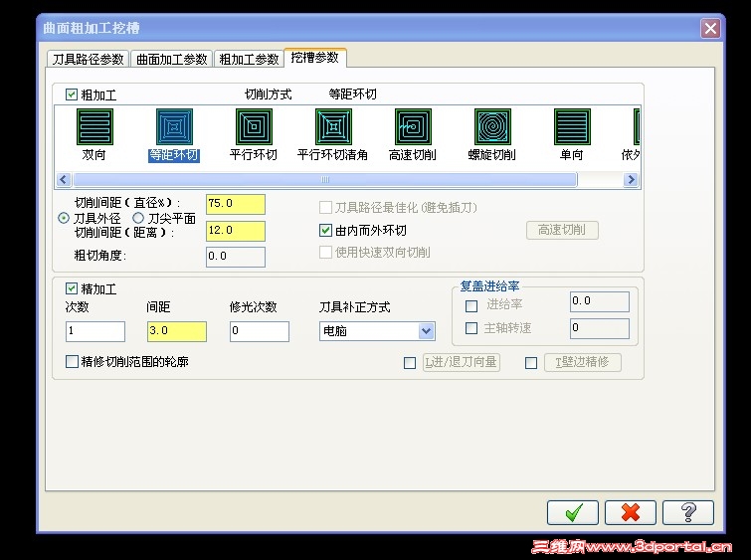Select the 刀尖平面 radio button
The height and width of the screenshot is (560, 751).
pos(138,218)
